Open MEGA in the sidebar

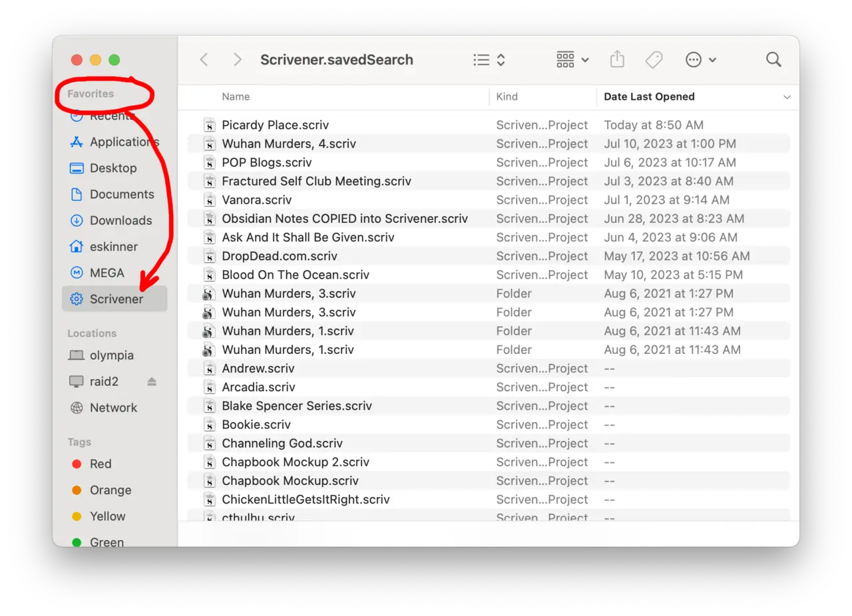click(x=114, y=273)
